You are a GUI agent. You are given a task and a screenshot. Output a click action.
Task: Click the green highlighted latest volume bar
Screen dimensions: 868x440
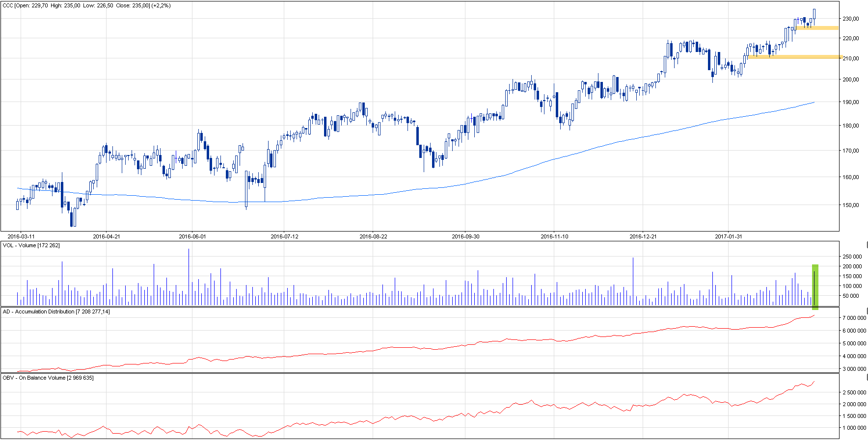tap(815, 287)
